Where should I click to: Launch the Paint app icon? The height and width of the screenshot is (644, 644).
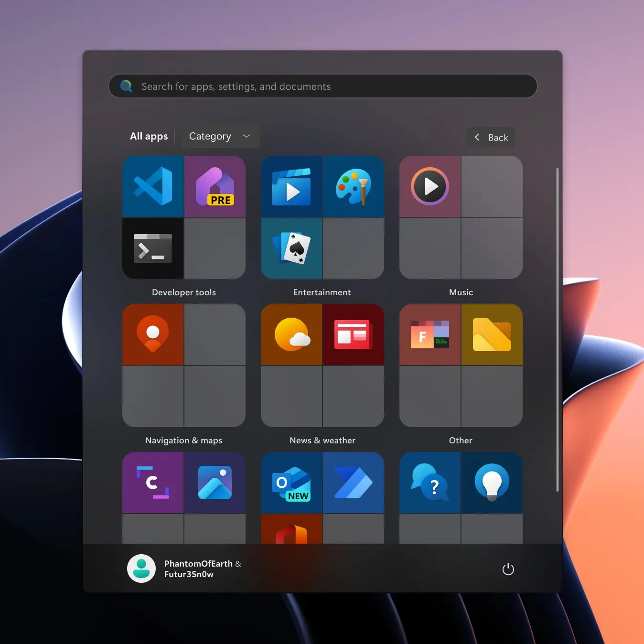(354, 186)
